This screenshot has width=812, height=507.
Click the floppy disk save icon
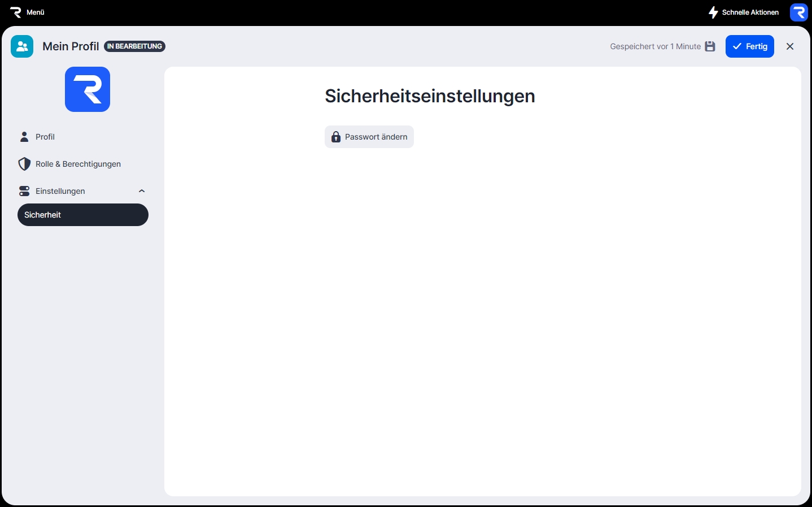coord(710,46)
